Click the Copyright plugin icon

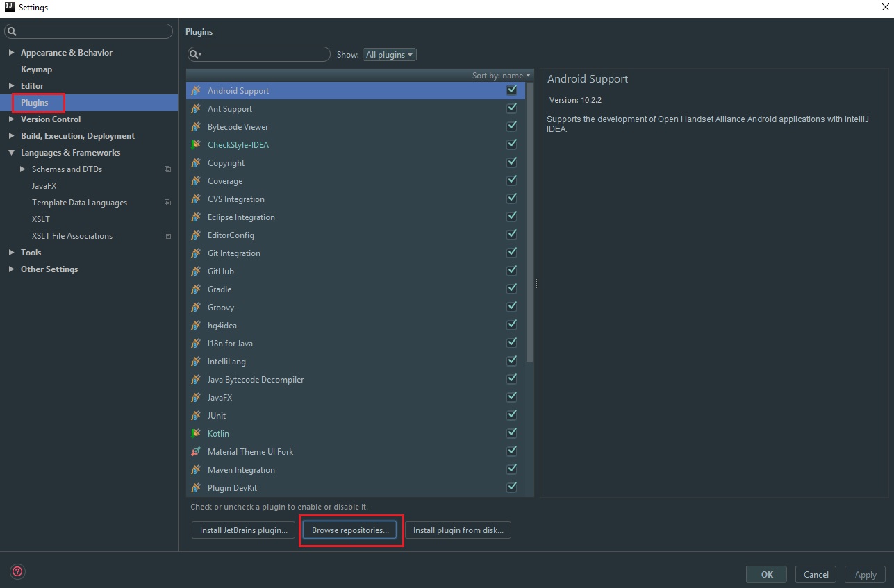(196, 163)
